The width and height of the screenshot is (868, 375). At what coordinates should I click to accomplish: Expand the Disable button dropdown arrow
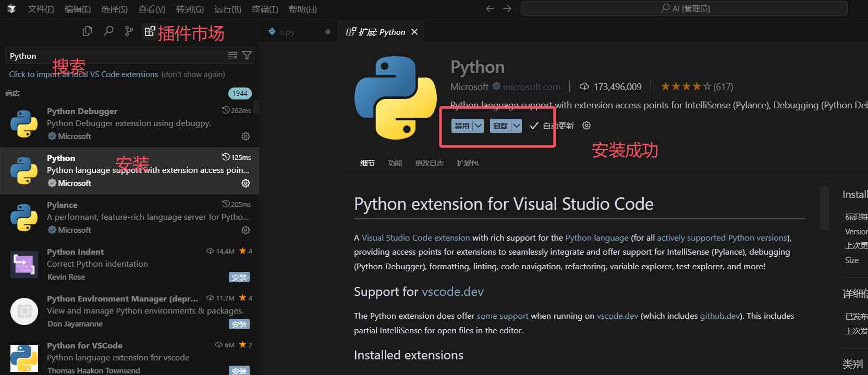(478, 126)
